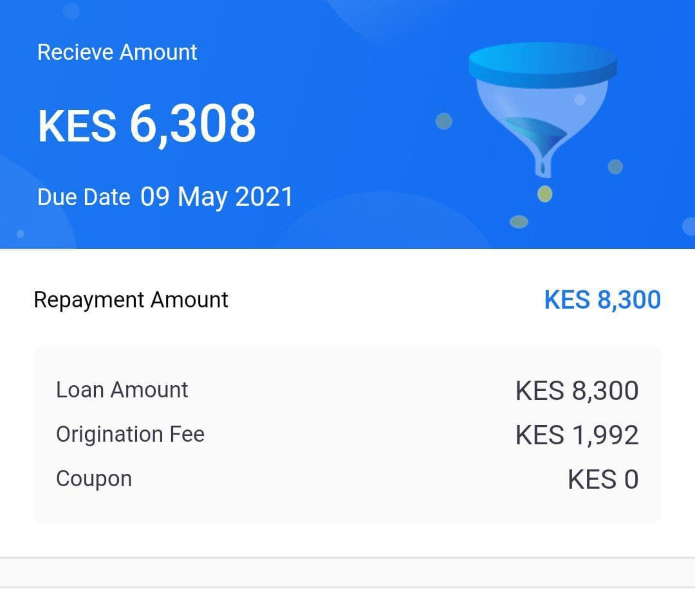Select the 09 May 2021 due date
This screenshot has height=616, width=695.
[217, 197]
